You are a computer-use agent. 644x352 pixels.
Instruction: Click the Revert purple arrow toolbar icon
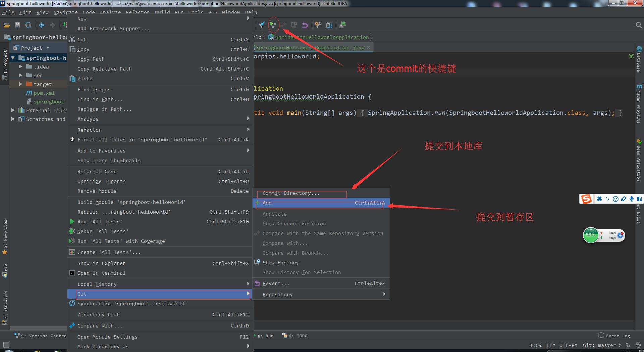305,25
